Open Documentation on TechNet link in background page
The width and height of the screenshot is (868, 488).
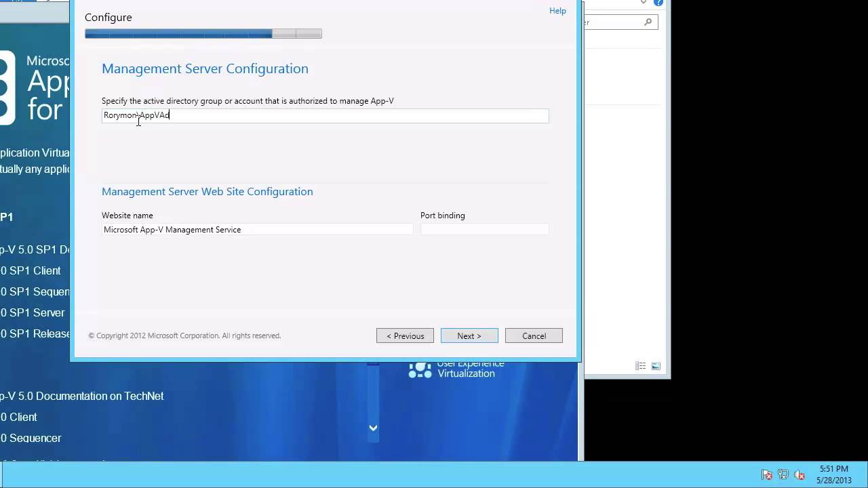[x=82, y=396]
